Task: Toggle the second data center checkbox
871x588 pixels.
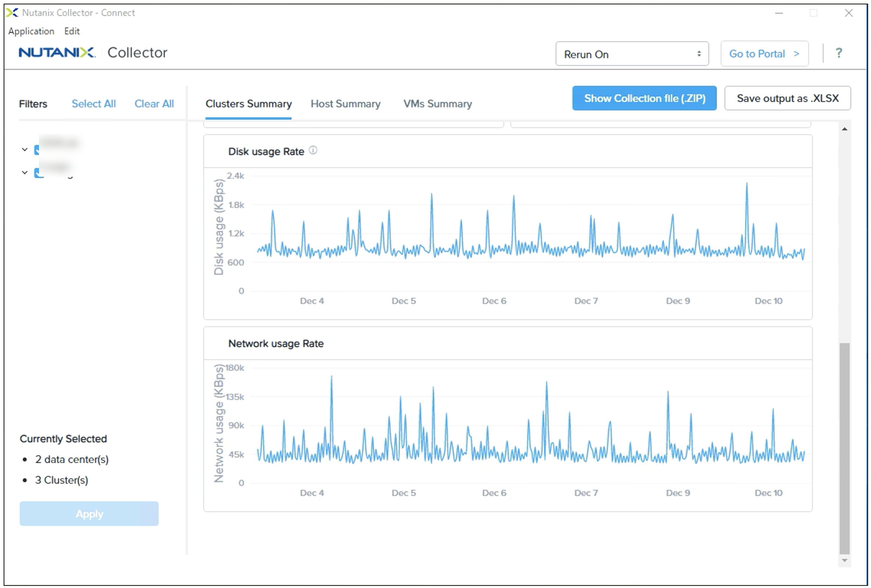Action: (x=39, y=173)
